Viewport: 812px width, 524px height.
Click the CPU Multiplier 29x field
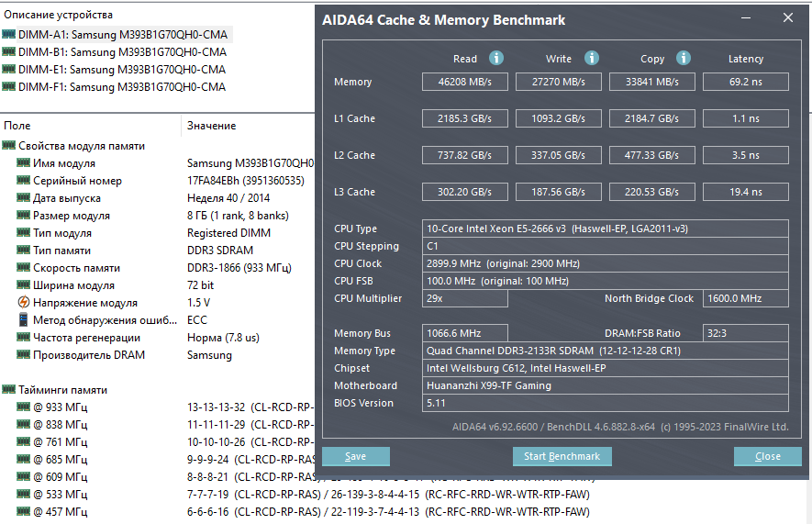pyautogui.click(x=465, y=298)
